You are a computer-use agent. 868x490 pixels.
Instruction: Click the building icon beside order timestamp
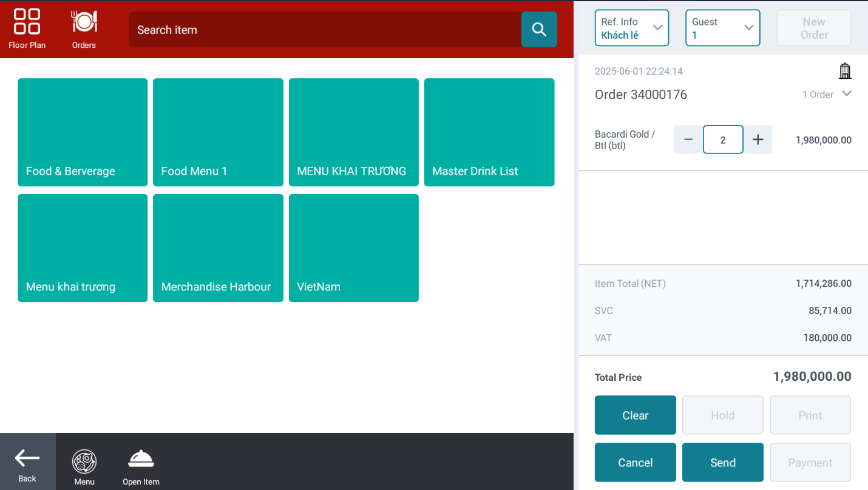point(844,71)
